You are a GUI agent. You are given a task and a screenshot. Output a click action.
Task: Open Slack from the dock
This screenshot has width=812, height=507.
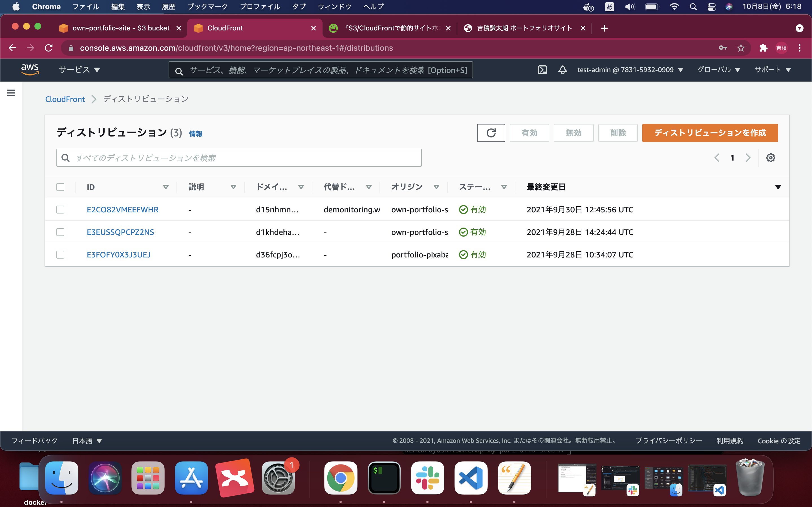[x=427, y=478]
